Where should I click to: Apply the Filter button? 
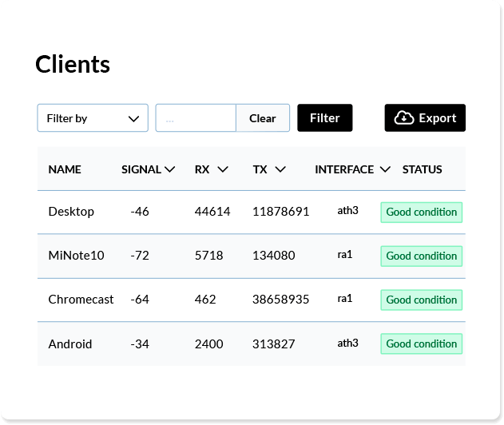[324, 117]
